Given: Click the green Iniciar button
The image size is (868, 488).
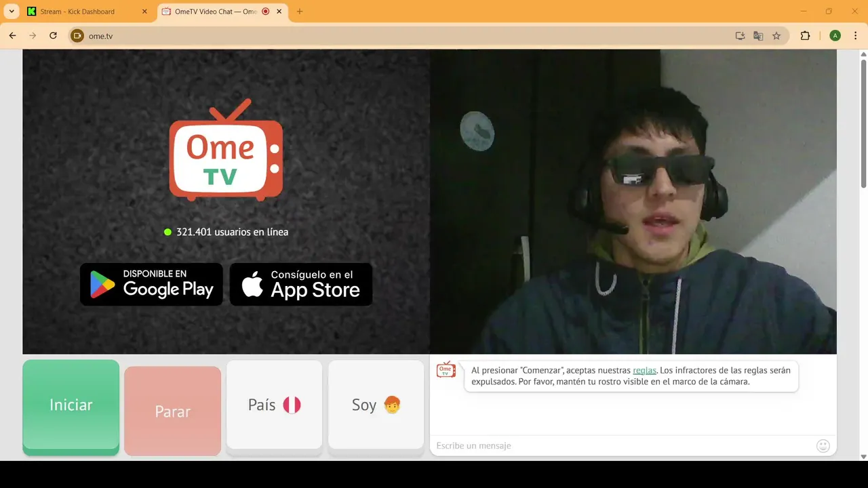Looking at the screenshot, I should pos(71,406).
